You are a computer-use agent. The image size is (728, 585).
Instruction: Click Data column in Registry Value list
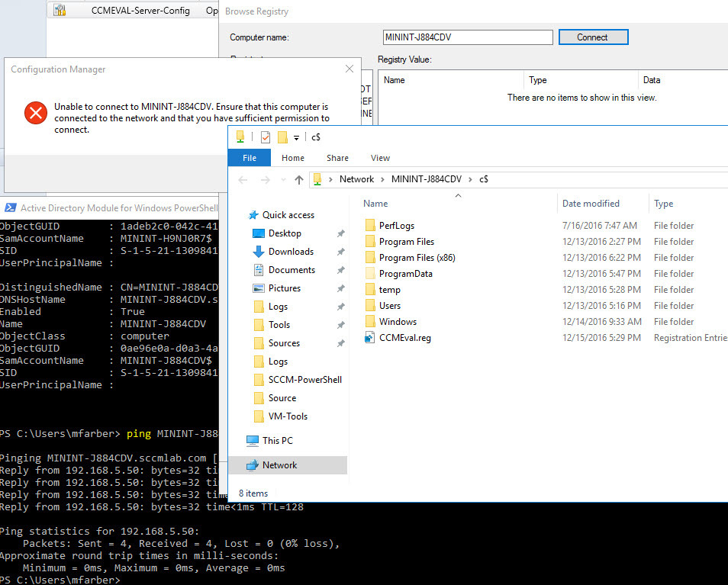(652, 80)
